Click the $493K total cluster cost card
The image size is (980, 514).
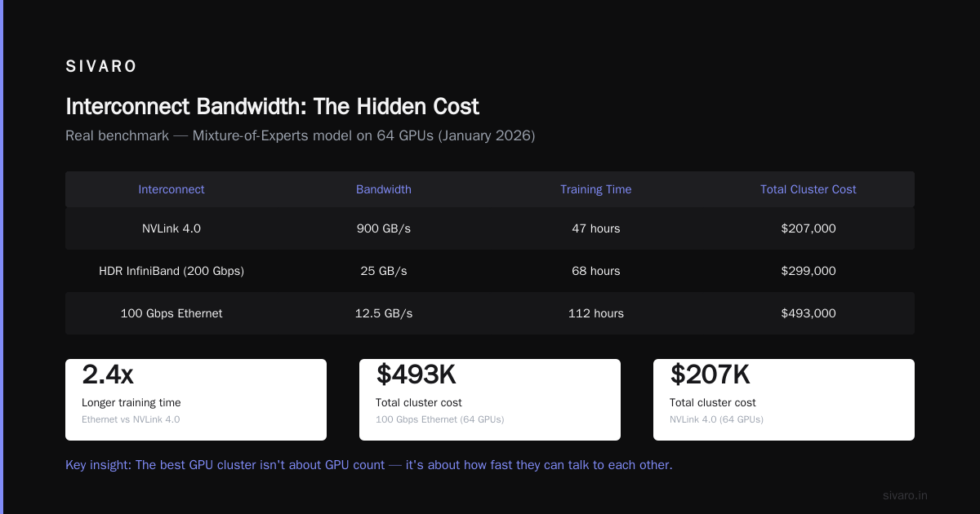pos(490,400)
